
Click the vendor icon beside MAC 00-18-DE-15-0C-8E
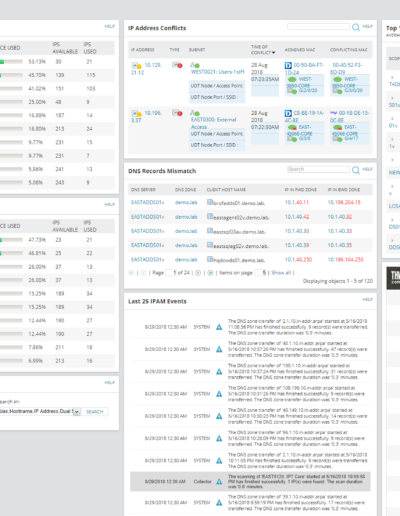[333, 113]
